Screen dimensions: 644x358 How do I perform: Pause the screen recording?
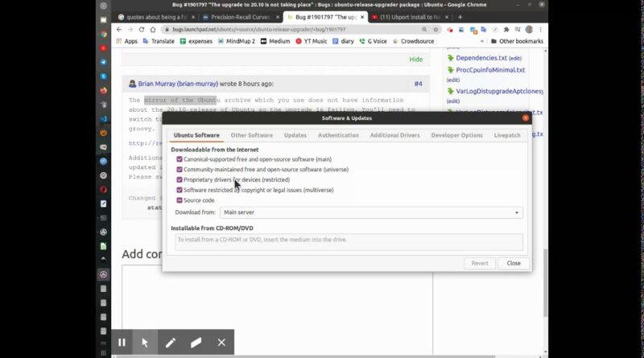tap(122, 342)
